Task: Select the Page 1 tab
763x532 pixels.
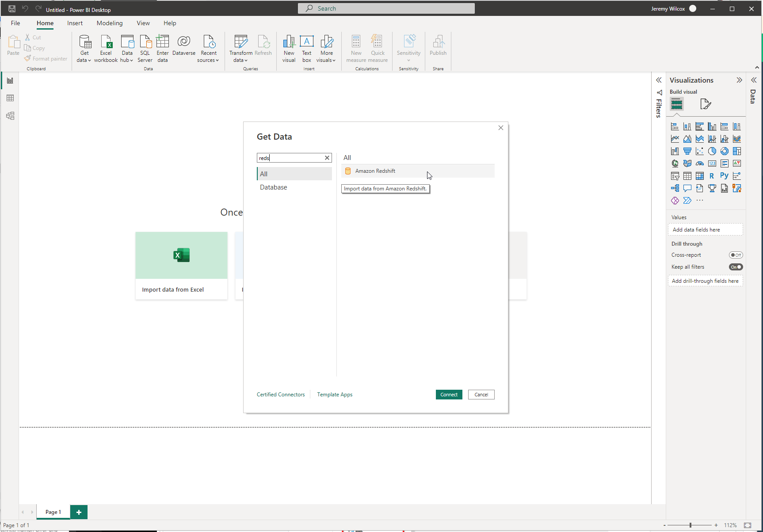Action: (53, 512)
